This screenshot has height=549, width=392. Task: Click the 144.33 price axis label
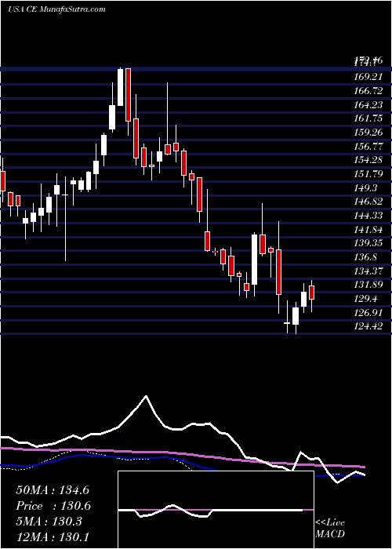coord(369,216)
